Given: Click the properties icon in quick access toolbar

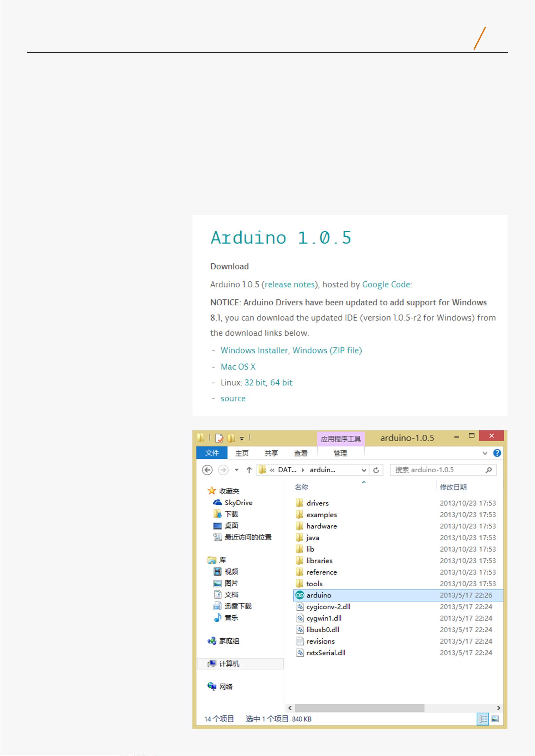Looking at the screenshot, I should [219, 438].
